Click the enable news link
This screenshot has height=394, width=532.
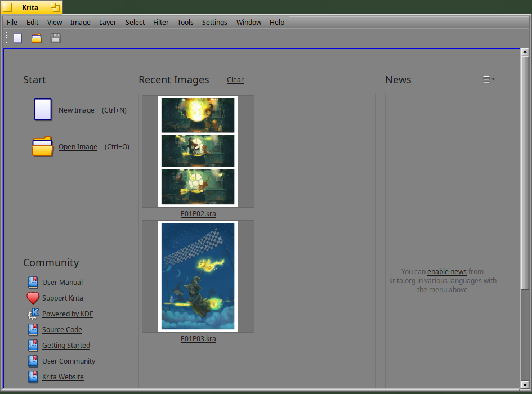(446, 271)
